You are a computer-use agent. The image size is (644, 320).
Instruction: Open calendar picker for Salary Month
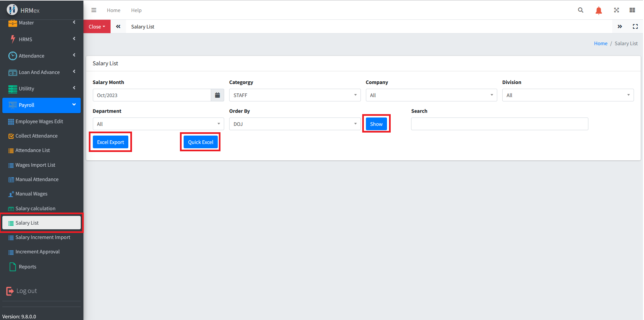point(217,95)
